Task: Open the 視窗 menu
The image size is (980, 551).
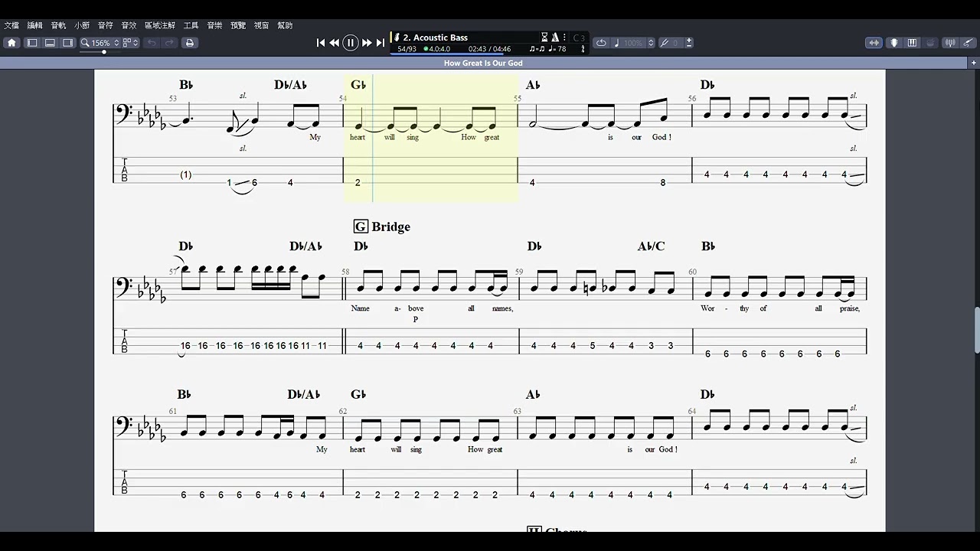Action: [262, 25]
